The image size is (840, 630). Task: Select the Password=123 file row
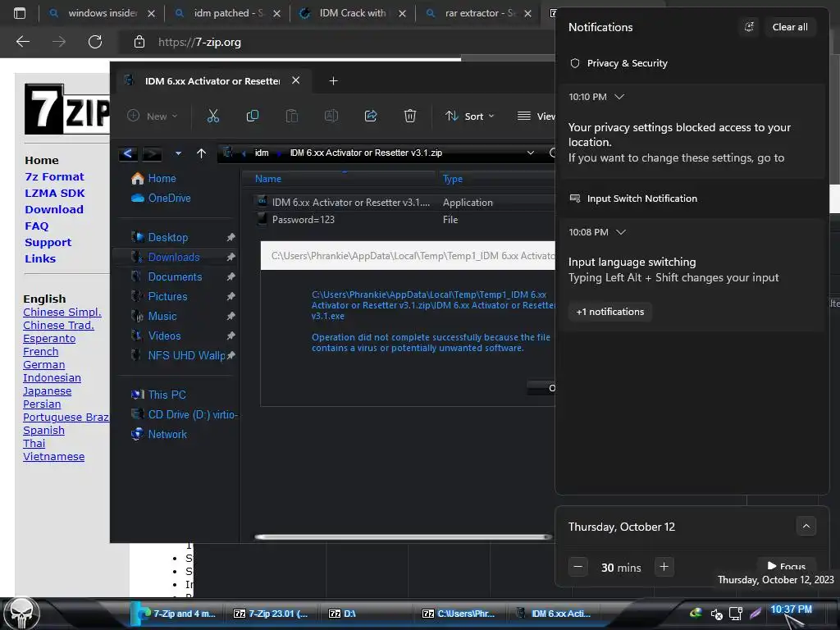point(303,220)
